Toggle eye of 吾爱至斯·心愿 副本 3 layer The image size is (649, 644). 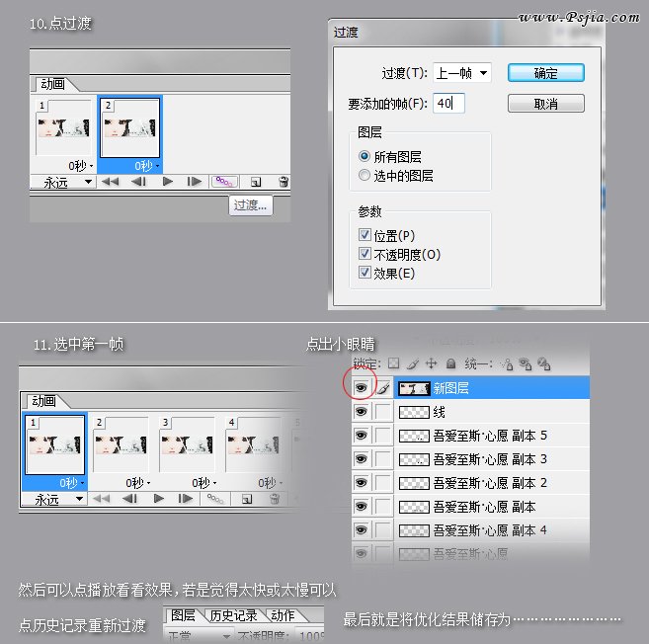click(362, 459)
